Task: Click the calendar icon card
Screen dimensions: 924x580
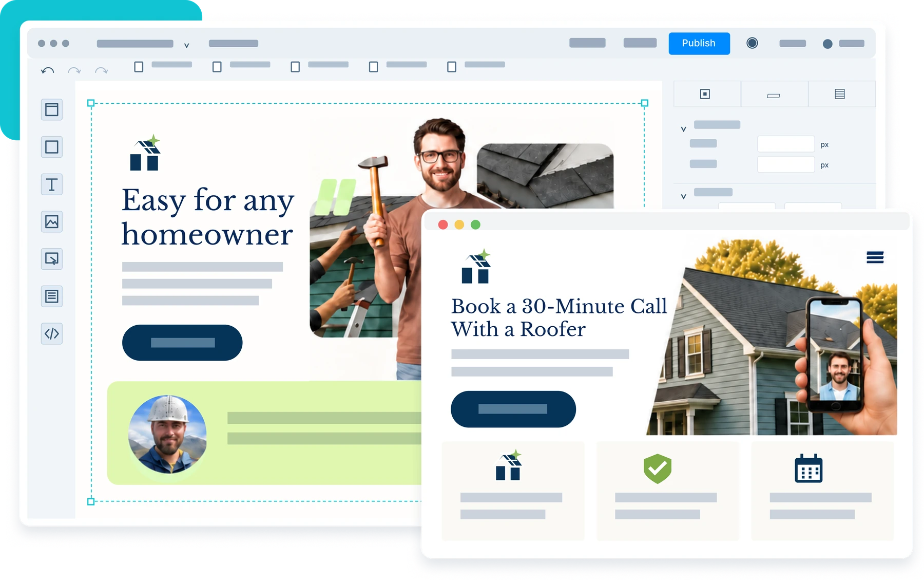Action: tap(808, 469)
